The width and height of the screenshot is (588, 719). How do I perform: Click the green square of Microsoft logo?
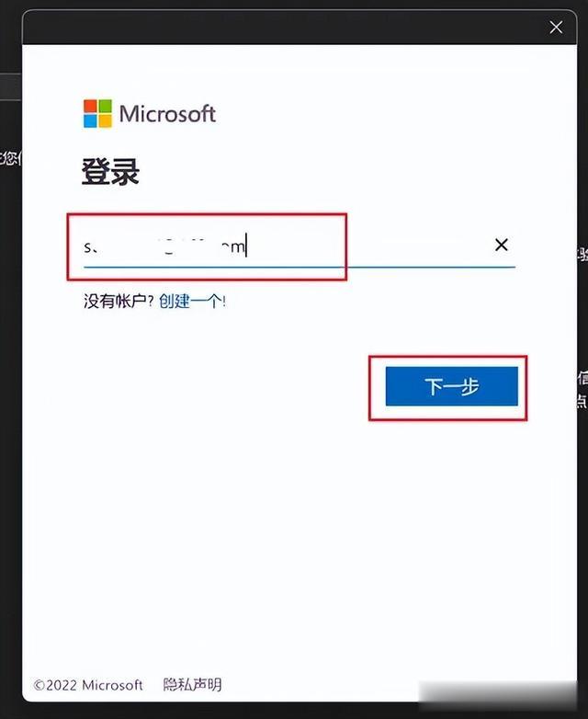(105, 107)
